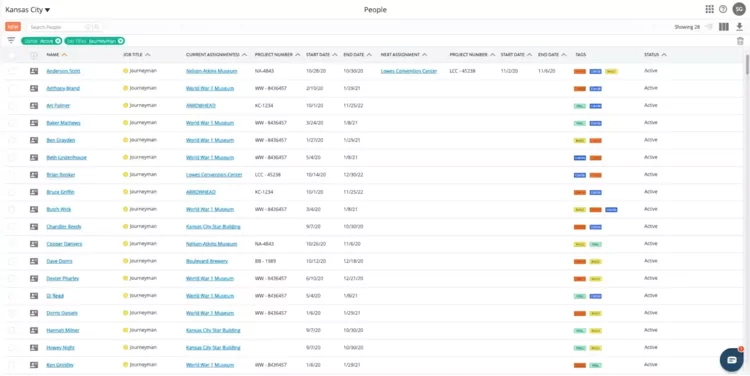Select the checkbox for Busch Wick

click(12, 209)
